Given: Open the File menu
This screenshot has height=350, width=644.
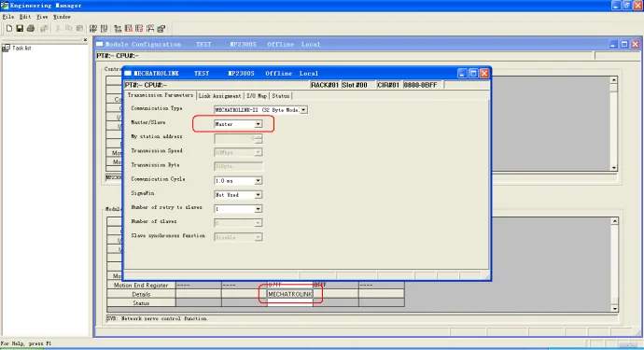Looking at the screenshot, I should point(8,17).
